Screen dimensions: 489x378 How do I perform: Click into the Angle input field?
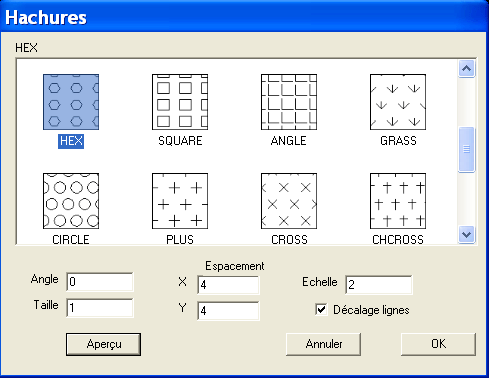[x=100, y=282]
